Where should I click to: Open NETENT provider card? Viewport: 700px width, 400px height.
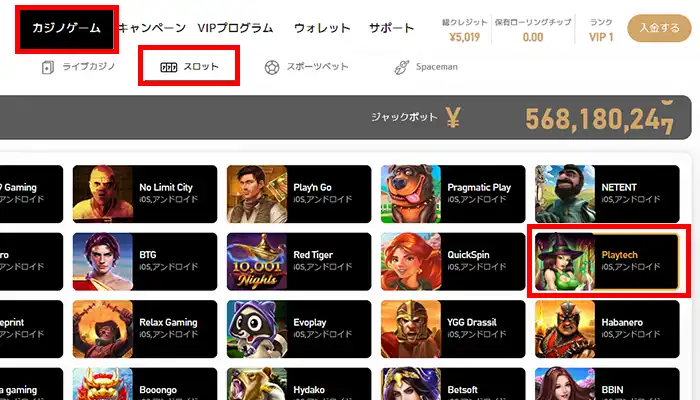pyautogui.click(x=607, y=194)
